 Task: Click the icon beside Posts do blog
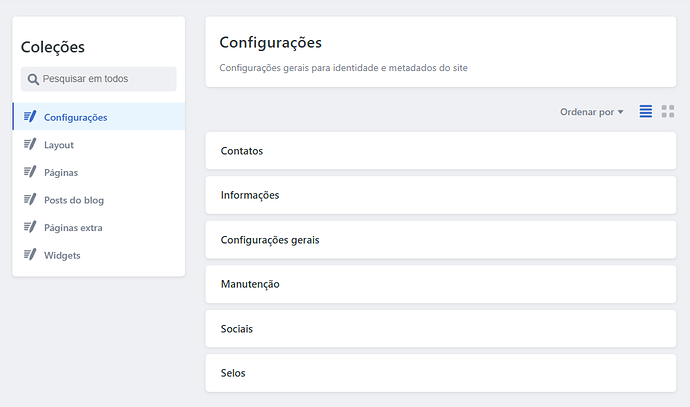(30, 199)
